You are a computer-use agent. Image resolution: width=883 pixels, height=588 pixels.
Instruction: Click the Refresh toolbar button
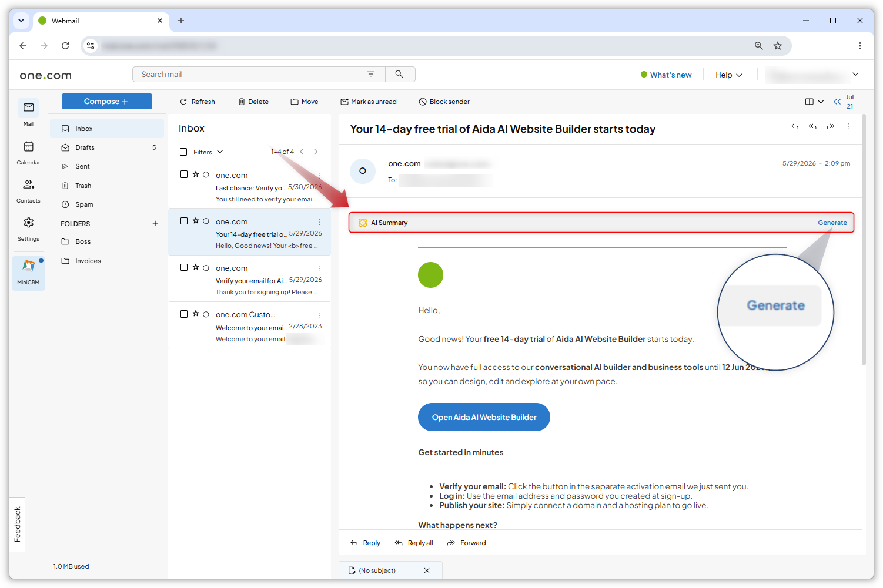click(x=198, y=102)
